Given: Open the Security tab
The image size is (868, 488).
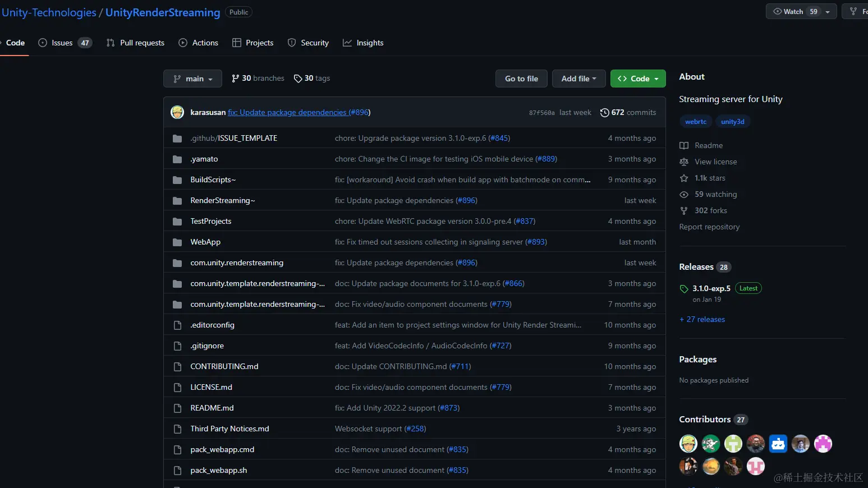Looking at the screenshot, I should (308, 43).
